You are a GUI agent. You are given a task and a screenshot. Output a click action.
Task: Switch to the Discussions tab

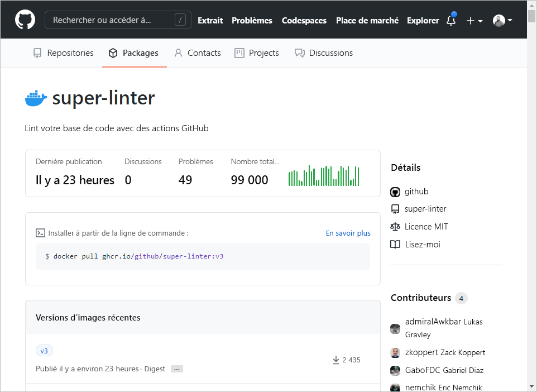[324, 53]
